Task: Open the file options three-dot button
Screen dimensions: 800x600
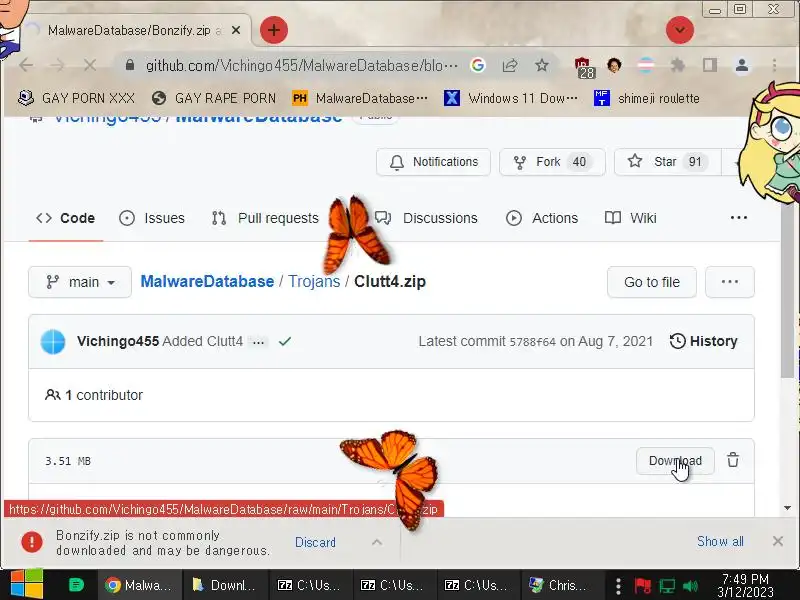Action: [730, 282]
